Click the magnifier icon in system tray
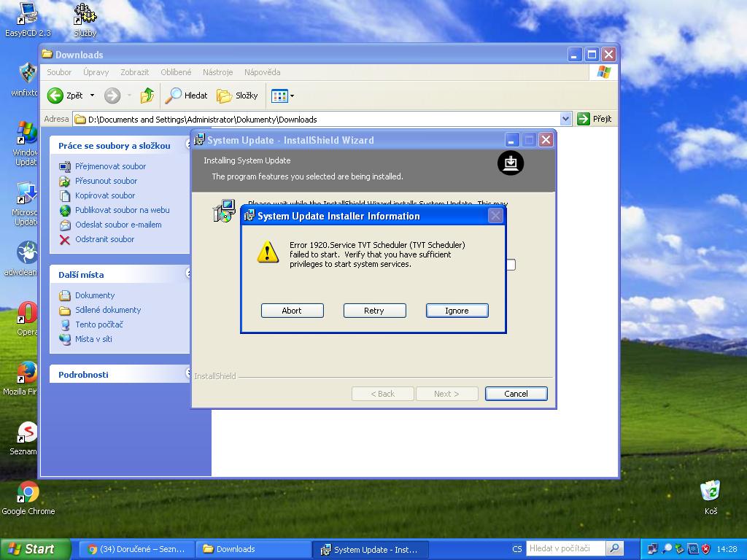The height and width of the screenshot is (560, 747). tap(666, 549)
